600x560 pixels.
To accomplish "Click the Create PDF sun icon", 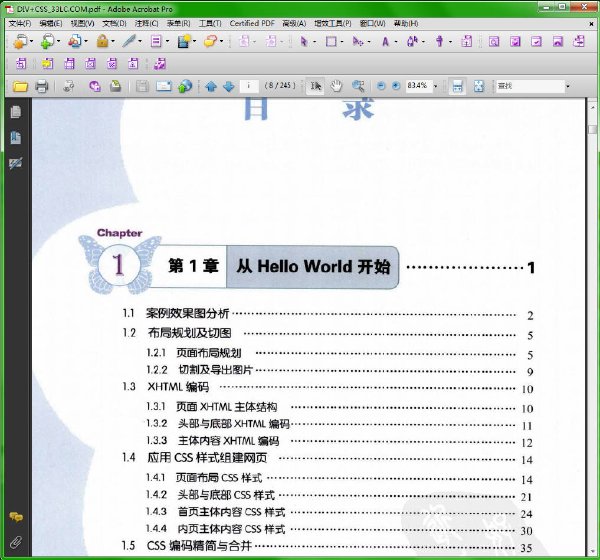I will (20, 41).
